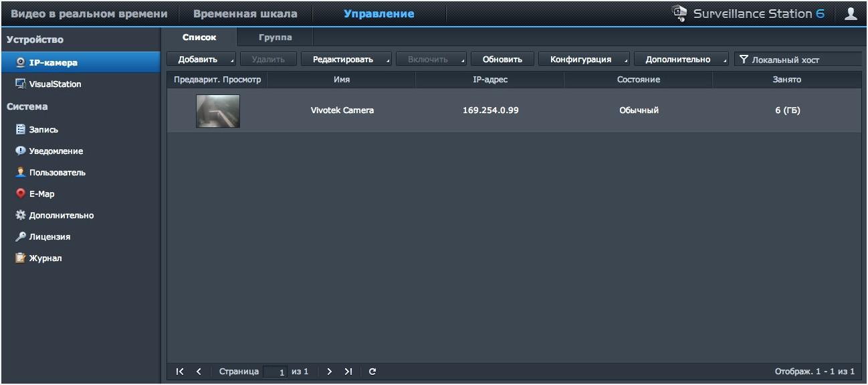Click the Система section header
The height and width of the screenshot is (385, 868).
[x=27, y=106]
